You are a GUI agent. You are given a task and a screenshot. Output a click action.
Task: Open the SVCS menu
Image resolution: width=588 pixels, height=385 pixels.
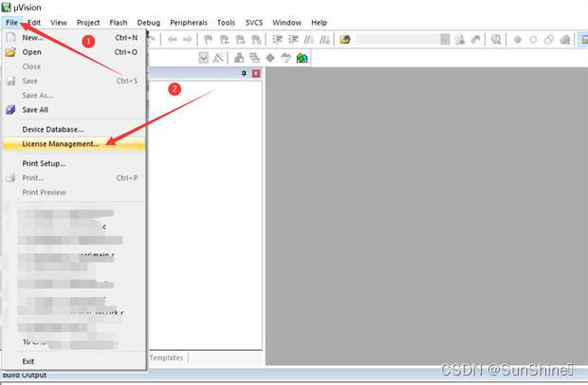coord(254,23)
